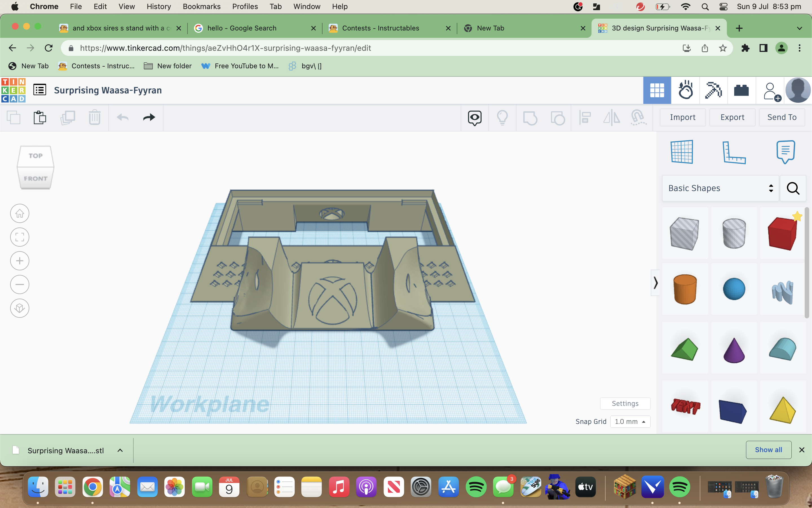The image size is (812, 508).
Task: Click the Delete trash icon in toolbar
Action: pos(95,118)
